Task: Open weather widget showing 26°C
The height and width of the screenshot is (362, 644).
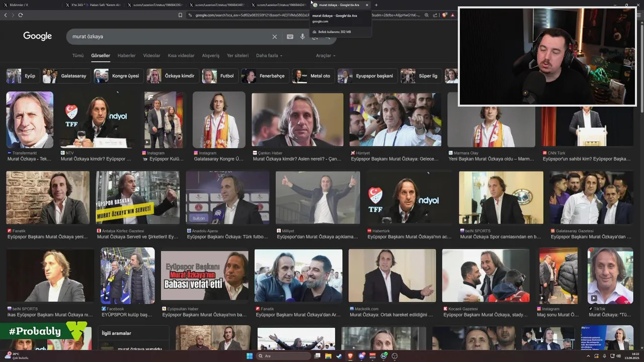Action: (16, 356)
